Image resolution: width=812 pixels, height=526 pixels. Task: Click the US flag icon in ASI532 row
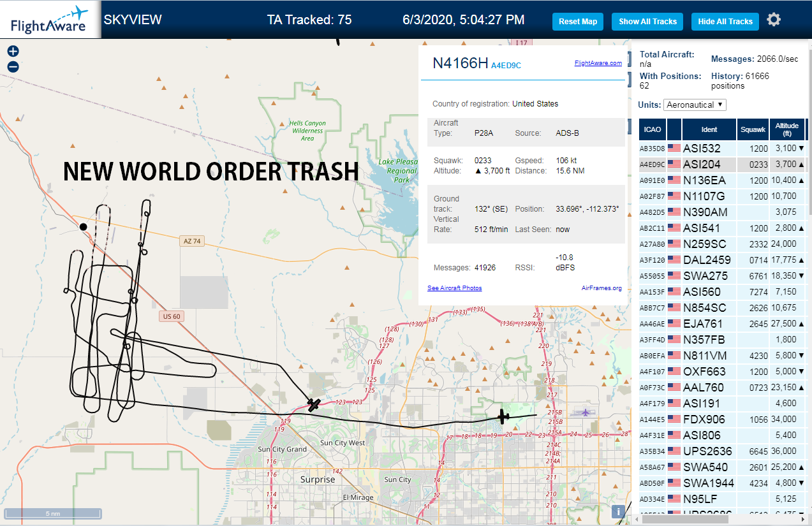pyautogui.click(x=674, y=149)
